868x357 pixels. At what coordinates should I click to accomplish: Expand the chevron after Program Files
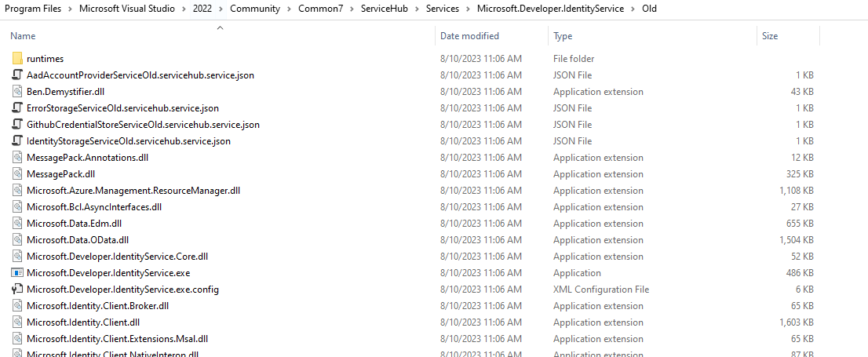coord(71,9)
